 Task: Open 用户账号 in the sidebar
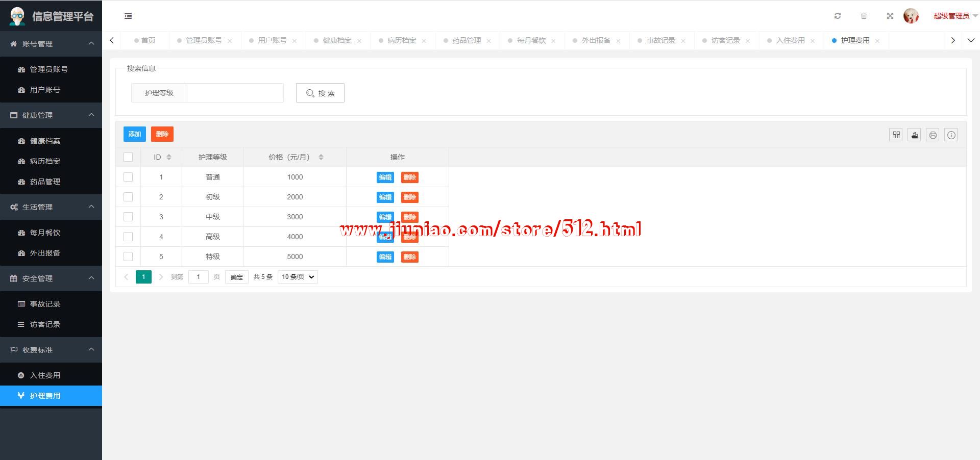click(x=51, y=90)
